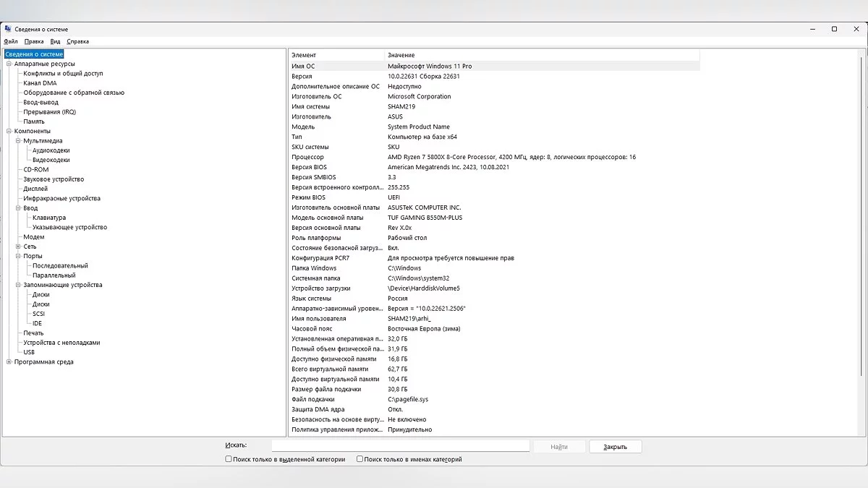Viewport: 868px width, 488px height.
Task: Maximize the Сведения о системе window
Action: coord(834,29)
